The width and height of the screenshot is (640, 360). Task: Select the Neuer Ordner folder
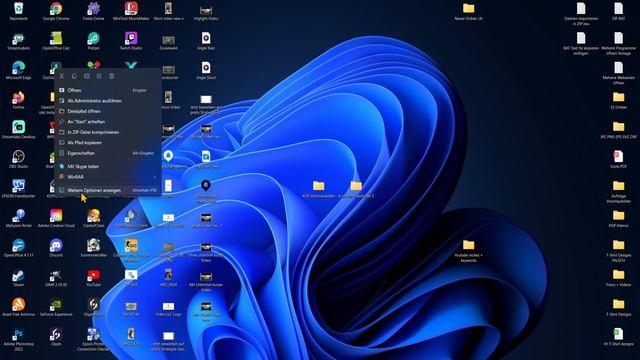(x=469, y=11)
